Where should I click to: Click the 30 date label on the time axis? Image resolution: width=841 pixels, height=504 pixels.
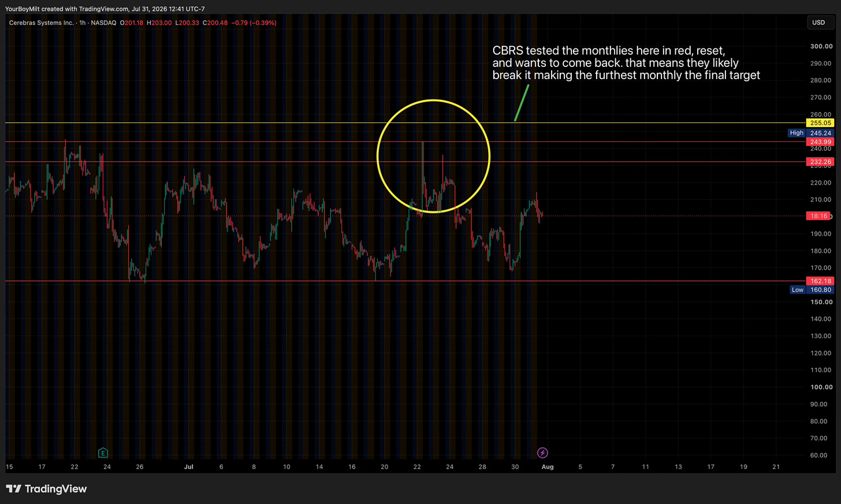515,467
